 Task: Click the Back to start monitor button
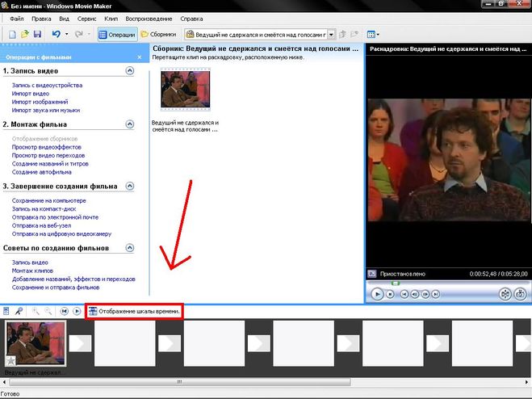[x=404, y=294]
